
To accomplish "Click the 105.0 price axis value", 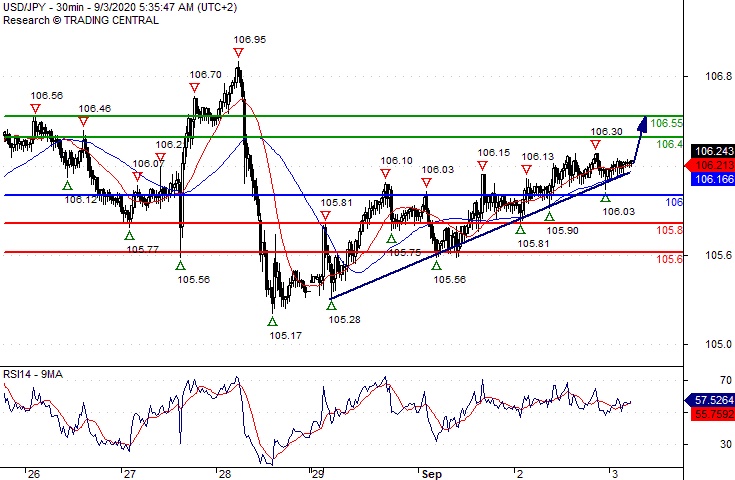I will tap(719, 345).
